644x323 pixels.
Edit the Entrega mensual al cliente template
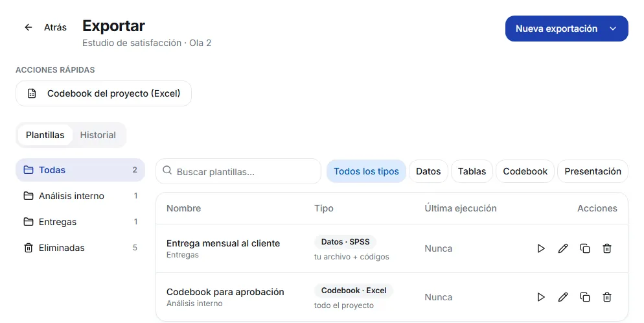(563, 248)
